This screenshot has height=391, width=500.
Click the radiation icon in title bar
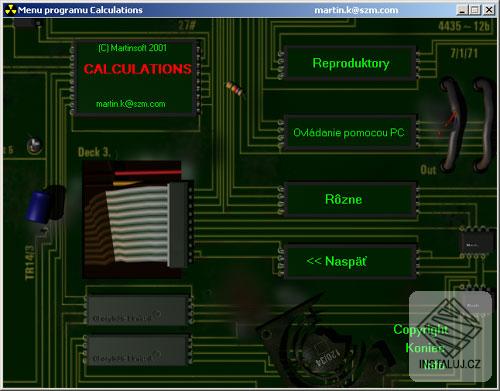point(10,10)
